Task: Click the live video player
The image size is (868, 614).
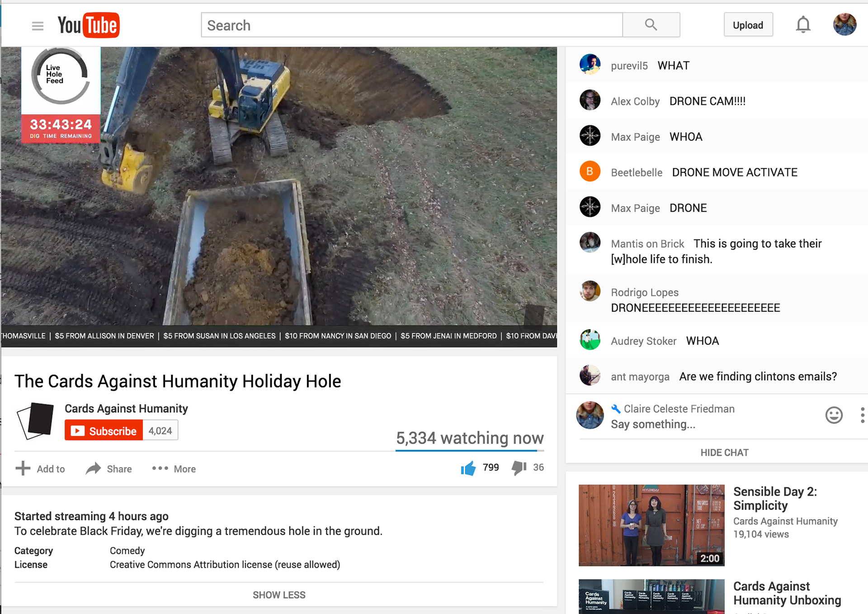Action: click(279, 197)
